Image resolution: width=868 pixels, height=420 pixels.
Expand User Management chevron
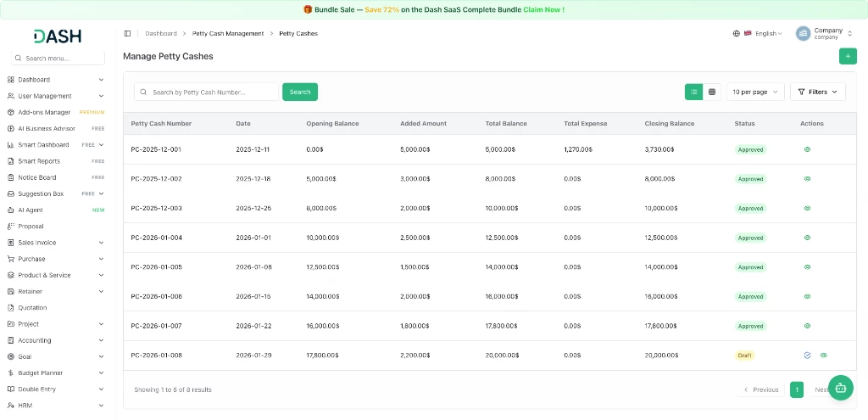coord(102,96)
